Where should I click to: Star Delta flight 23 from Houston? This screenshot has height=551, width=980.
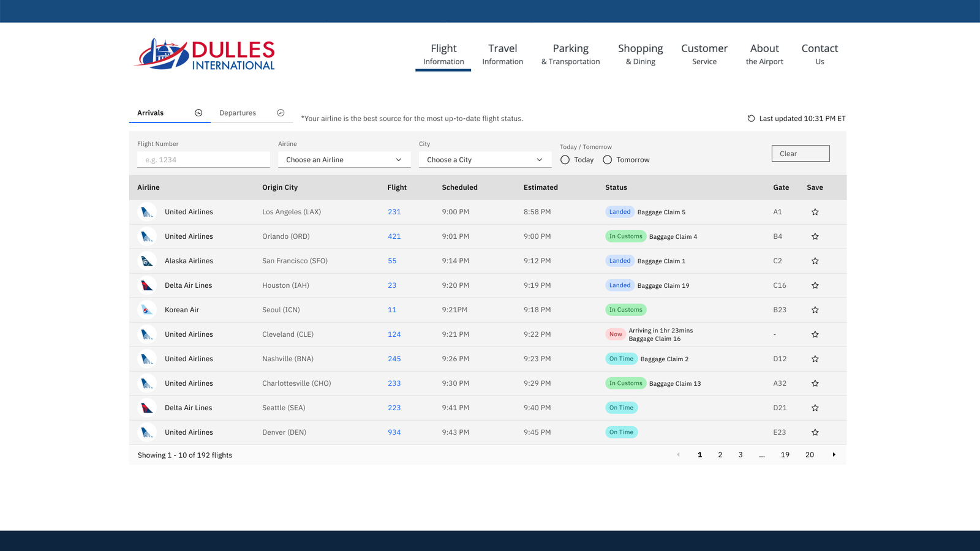pyautogui.click(x=815, y=285)
